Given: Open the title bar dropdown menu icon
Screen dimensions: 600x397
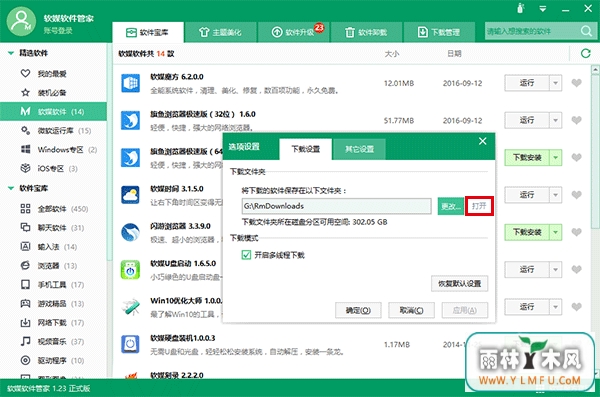Looking at the screenshot, I should coord(543,9).
